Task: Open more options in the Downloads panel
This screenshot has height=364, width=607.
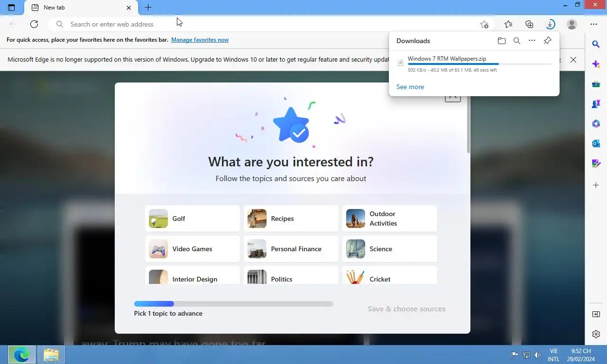Action: click(532, 41)
